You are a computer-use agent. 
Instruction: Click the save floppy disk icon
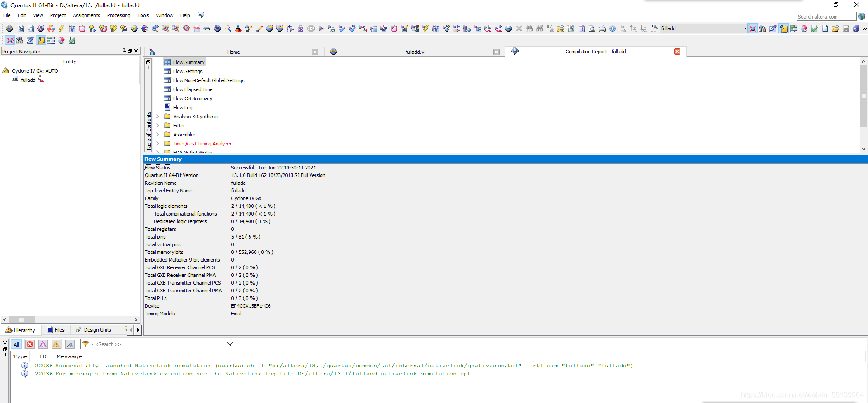click(846, 28)
